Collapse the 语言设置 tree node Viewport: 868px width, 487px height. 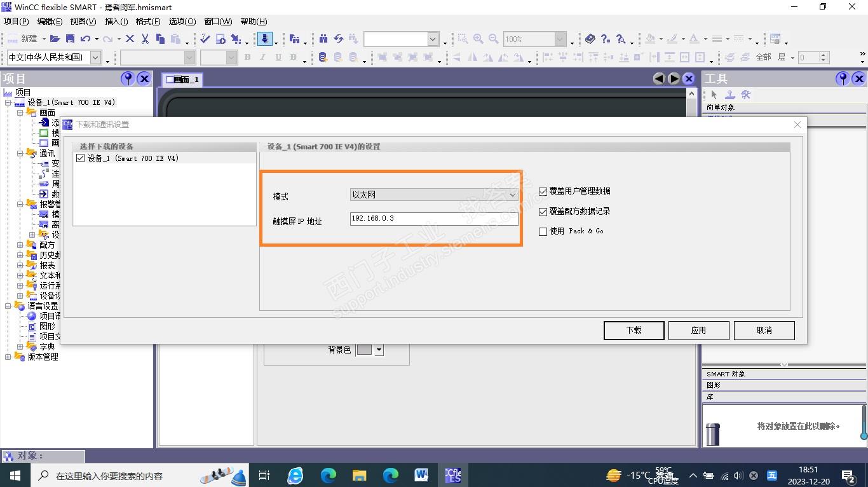click(x=8, y=306)
